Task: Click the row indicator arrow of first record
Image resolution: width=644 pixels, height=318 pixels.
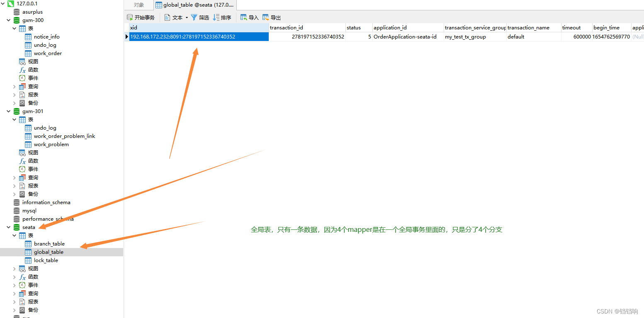Action: click(126, 36)
